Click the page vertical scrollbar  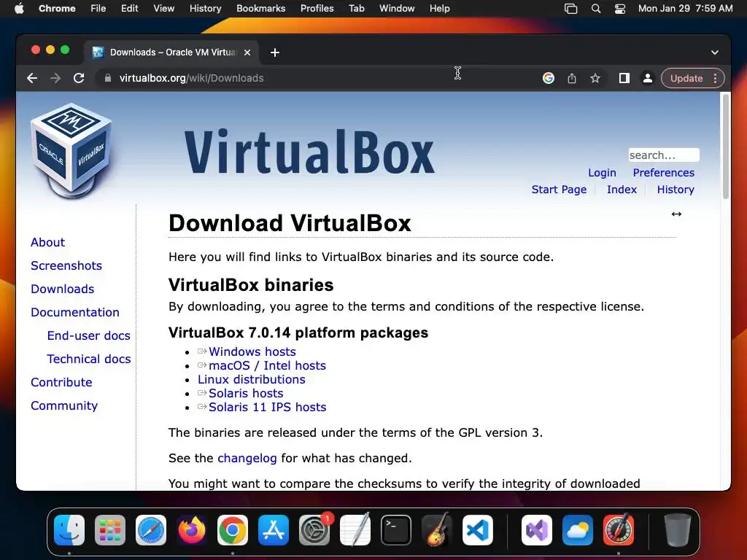point(726,147)
